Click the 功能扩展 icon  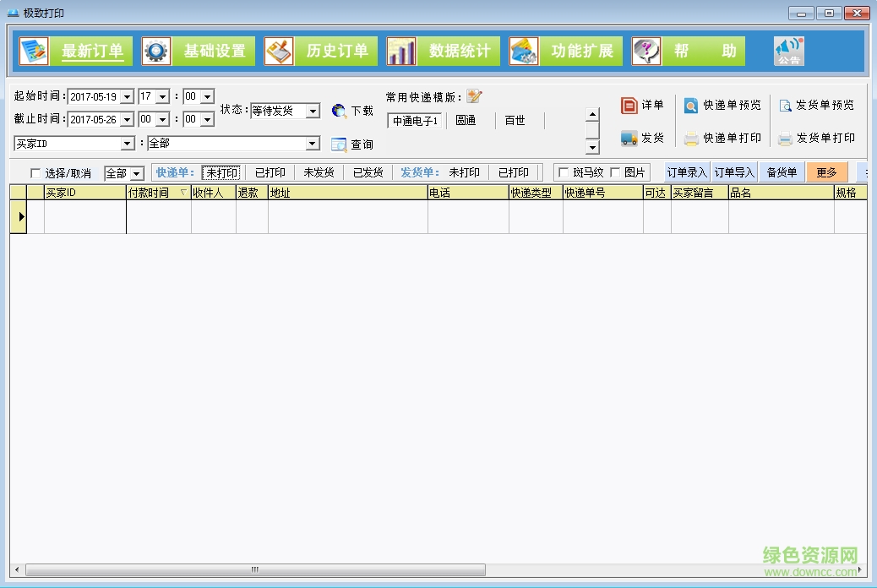tap(524, 51)
